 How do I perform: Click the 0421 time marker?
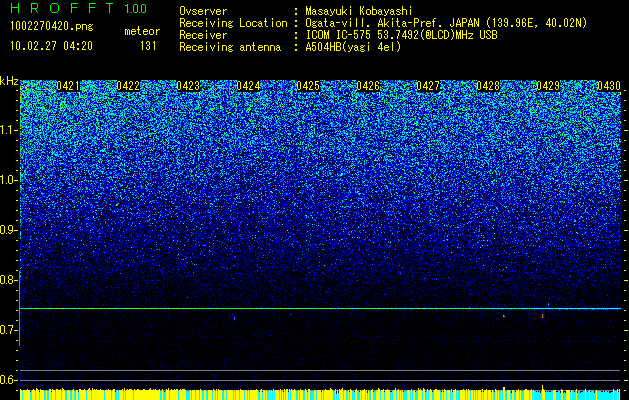(68, 86)
